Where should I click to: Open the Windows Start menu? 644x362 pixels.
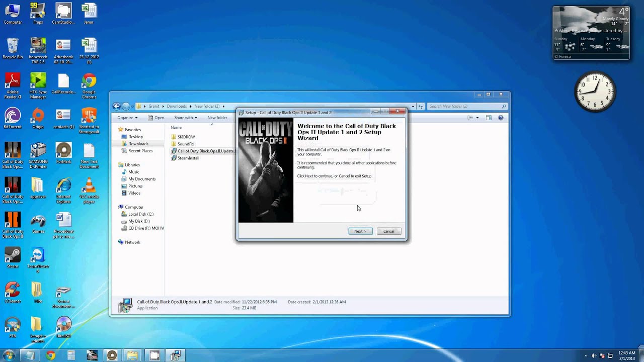pyautogui.click(x=9, y=355)
